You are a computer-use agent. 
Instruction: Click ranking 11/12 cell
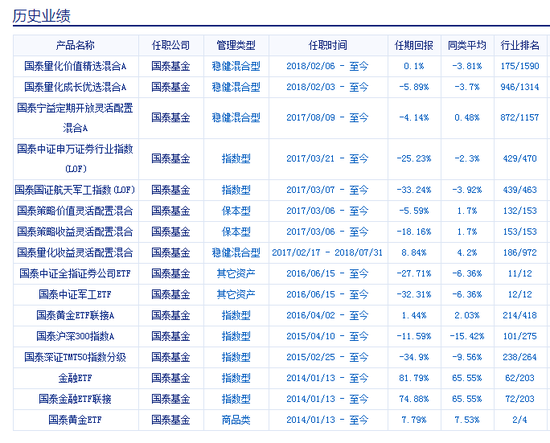tap(520, 273)
